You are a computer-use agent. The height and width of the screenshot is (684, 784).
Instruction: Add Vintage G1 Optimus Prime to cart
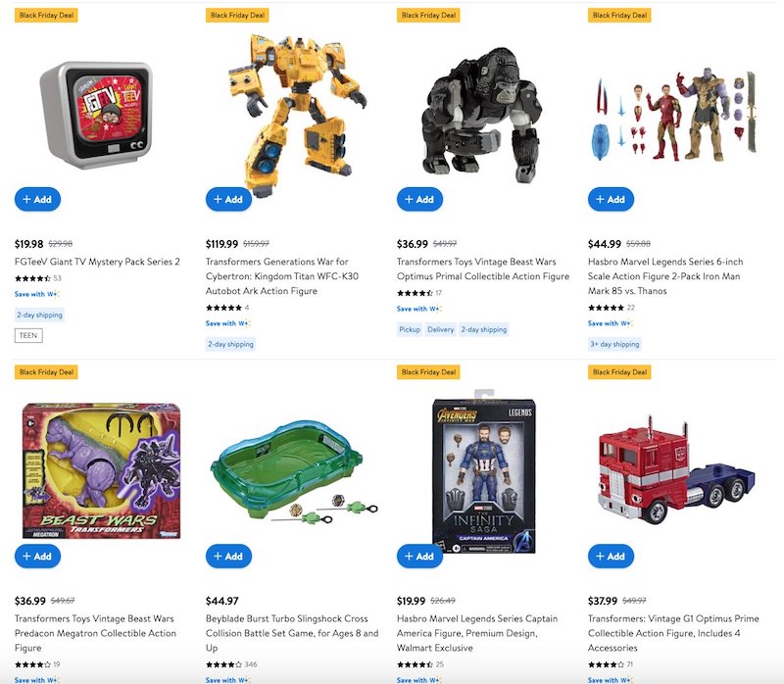pos(611,556)
